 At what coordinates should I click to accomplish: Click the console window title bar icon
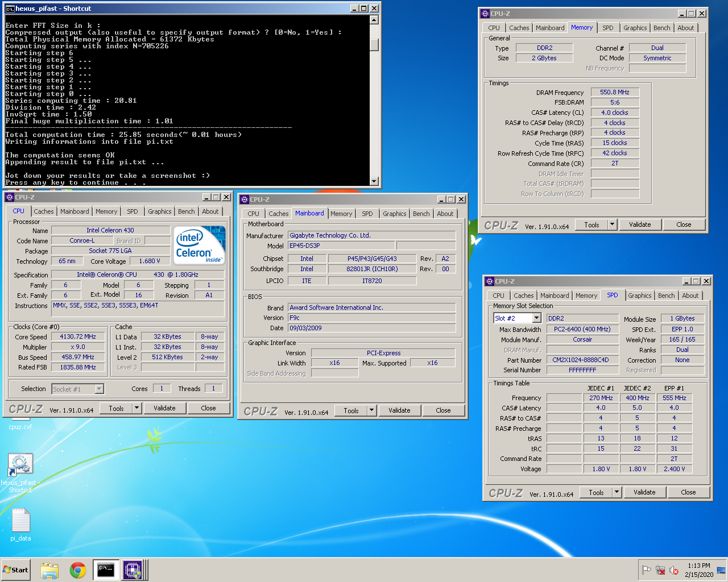[x=10, y=9]
